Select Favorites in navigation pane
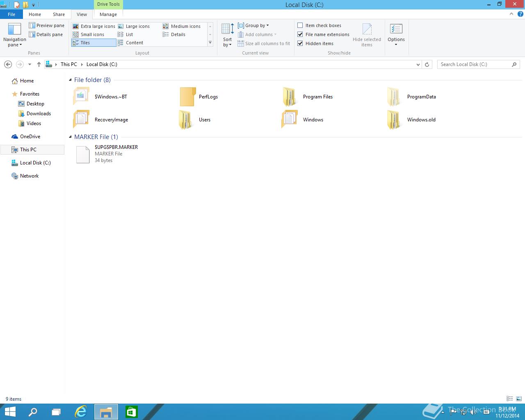Screen dimensions: 525x420 click(30, 94)
